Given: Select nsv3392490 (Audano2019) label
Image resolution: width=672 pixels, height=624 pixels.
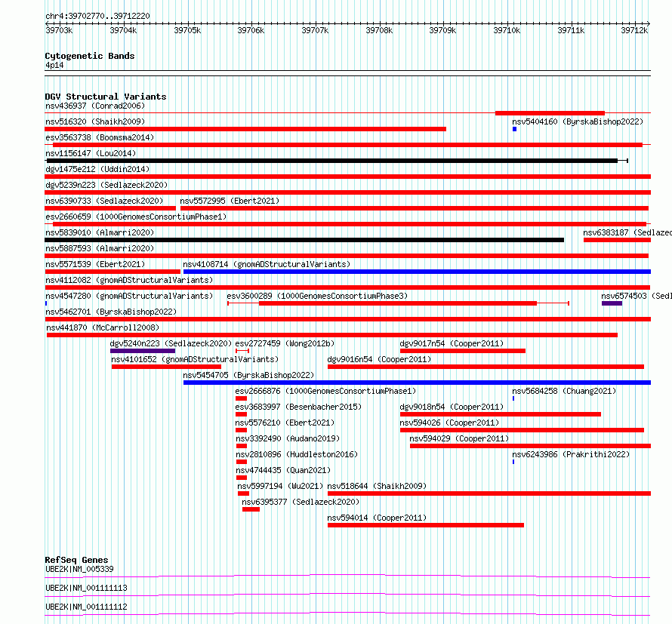Looking at the screenshot, I should coord(288,438).
